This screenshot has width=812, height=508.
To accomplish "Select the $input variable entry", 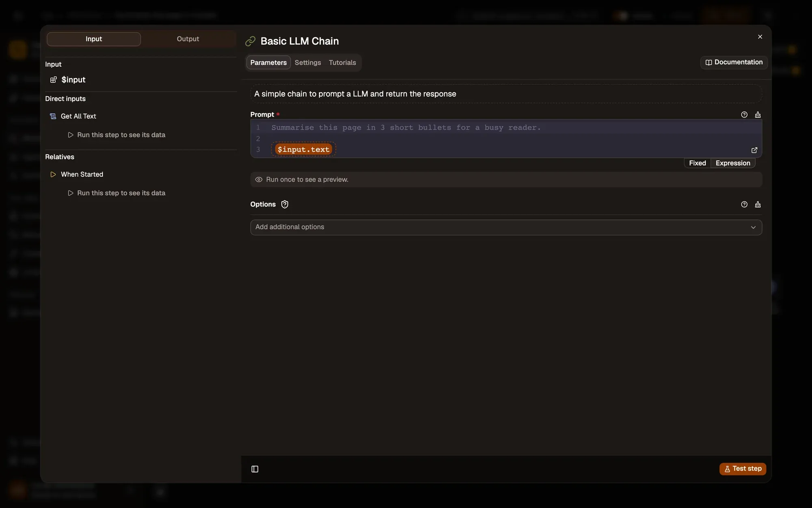I will point(73,80).
